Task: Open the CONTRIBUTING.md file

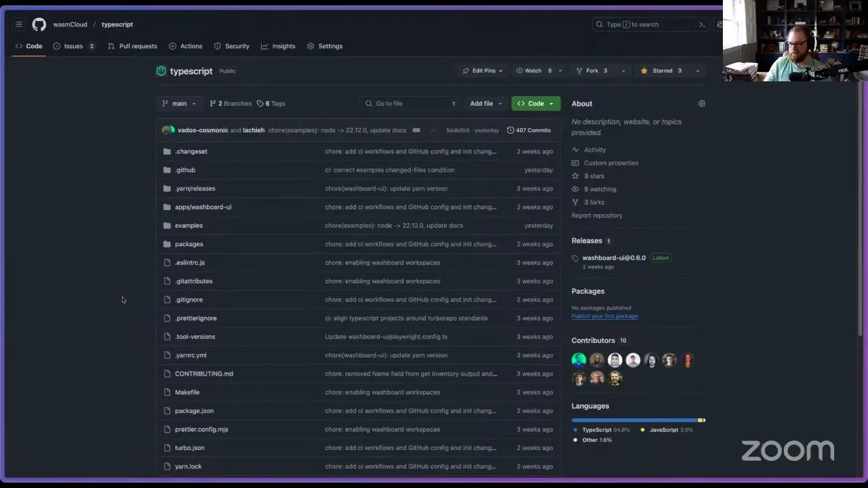Action: coord(204,374)
